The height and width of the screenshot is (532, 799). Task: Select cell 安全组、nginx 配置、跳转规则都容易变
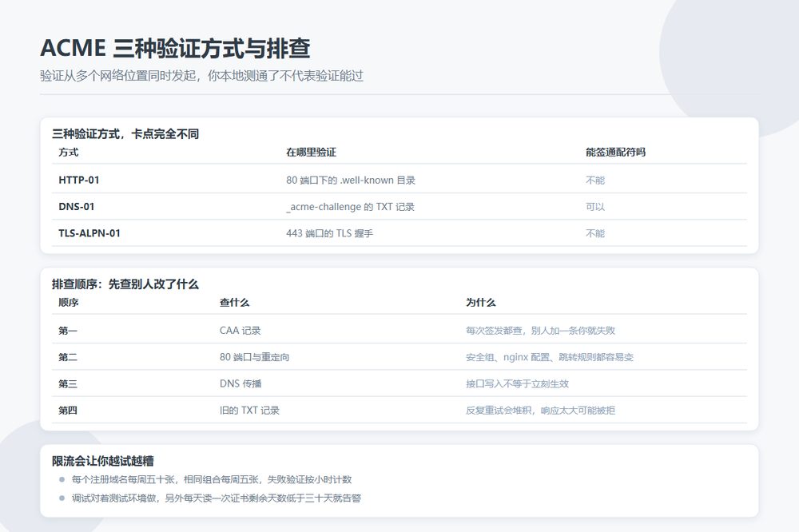click(x=550, y=357)
